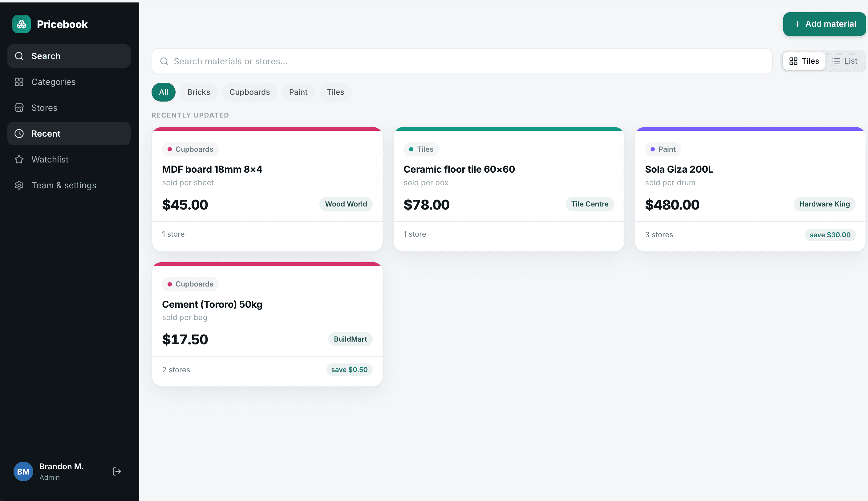The width and height of the screenshot is (868, 501).
Task: Click the Watchlist star icon
Action: tap(19, 159)
